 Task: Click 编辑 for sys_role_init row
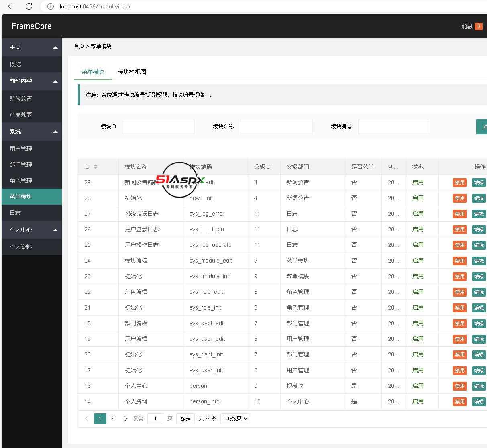(x=479, y=308)
